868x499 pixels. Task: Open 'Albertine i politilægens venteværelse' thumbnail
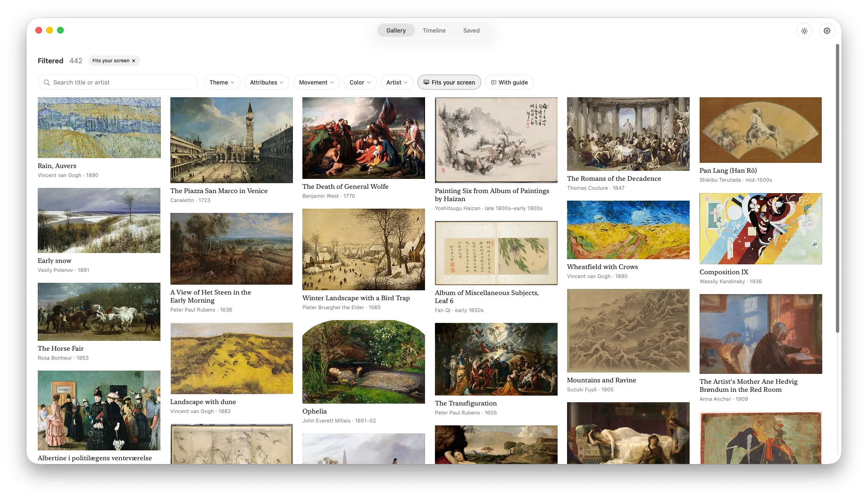(x=99, y=410)
